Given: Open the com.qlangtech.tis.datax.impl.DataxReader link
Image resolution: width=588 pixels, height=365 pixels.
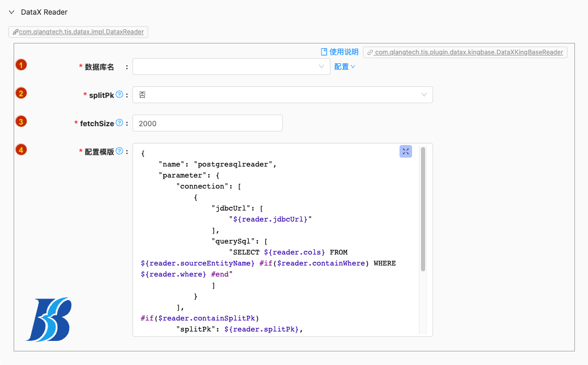Looking at the screenshot, I should click(x=81, y=32).
